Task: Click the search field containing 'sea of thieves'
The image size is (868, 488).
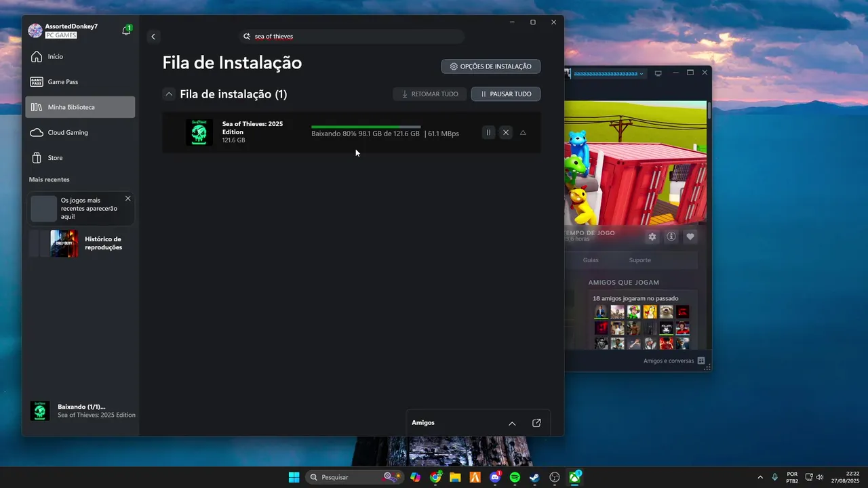Action: (353, 37)
